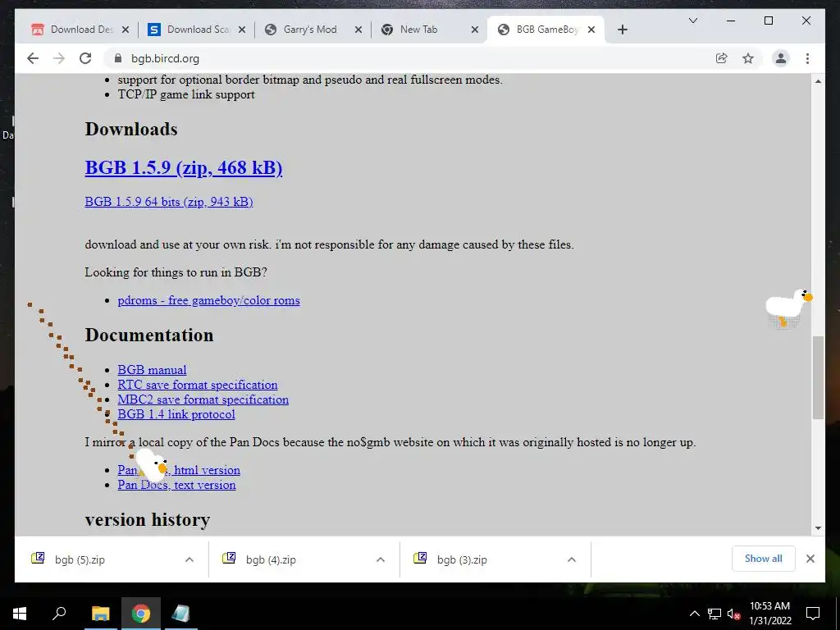Open pdroms free gameboy/color roms link
The width and height of the screenshot is (840, 630).
point(208,300)
